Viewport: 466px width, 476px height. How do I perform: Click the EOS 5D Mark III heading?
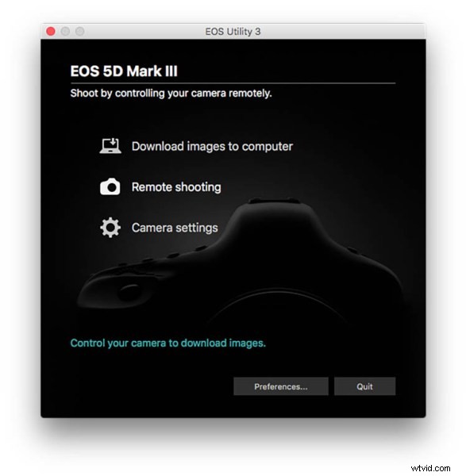pos(124,71)
